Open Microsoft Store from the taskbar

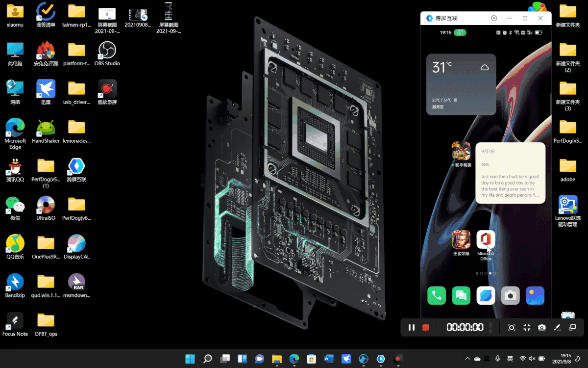[x=311, y=359]
